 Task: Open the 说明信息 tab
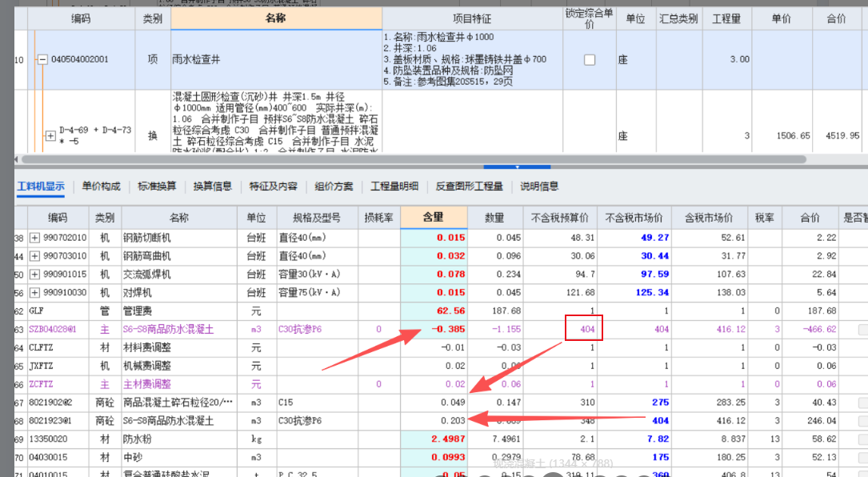coord(539,186)
